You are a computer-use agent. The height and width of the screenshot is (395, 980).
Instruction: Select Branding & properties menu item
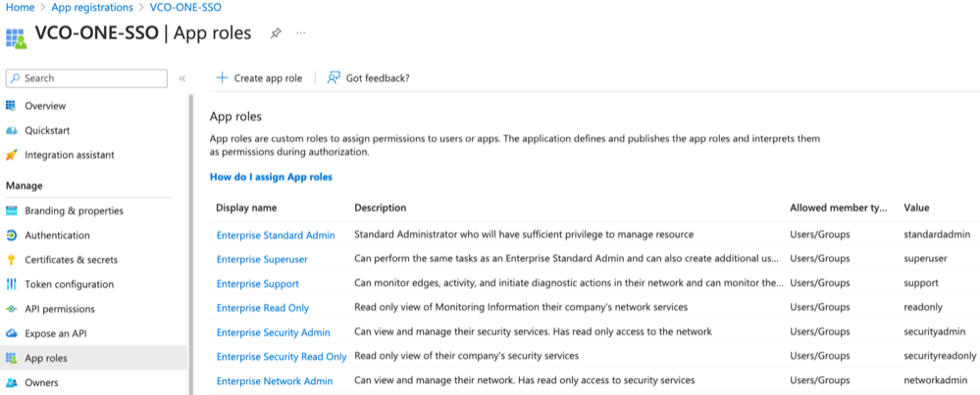click(74, 211)
